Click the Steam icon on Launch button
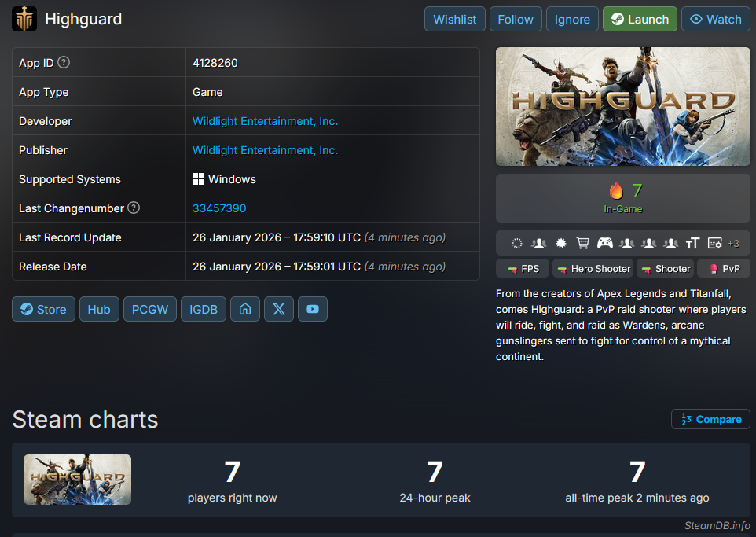The height and width of the screenshot is (537, 756). pyautogui.click(x=617, y=19)
